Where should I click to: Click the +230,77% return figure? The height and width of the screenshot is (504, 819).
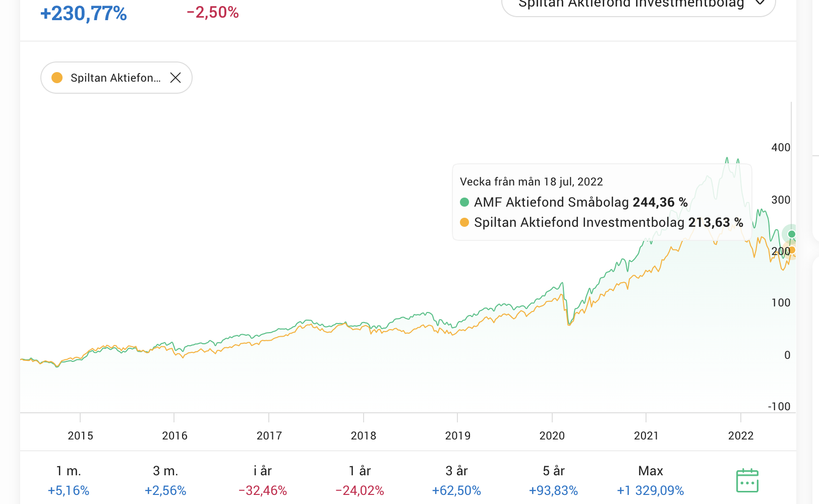[x=84, y=14]
